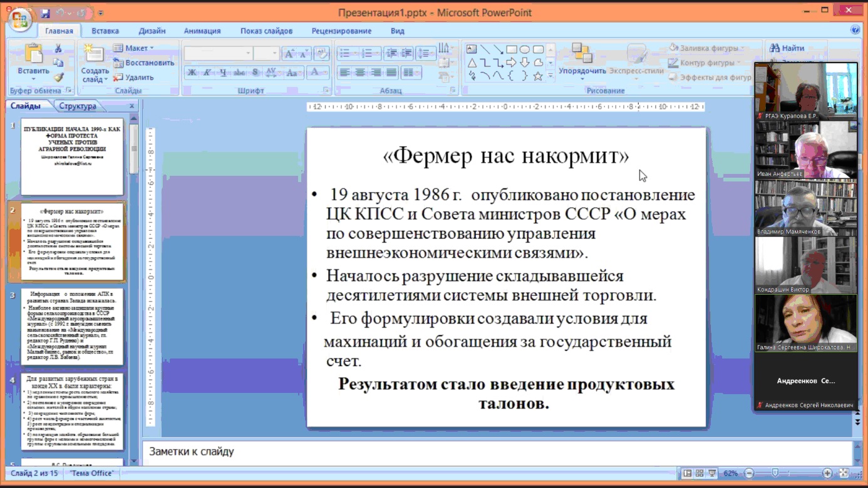
Task: Expand the shapes gallery More arrow
Action: [x=550, y=76]
